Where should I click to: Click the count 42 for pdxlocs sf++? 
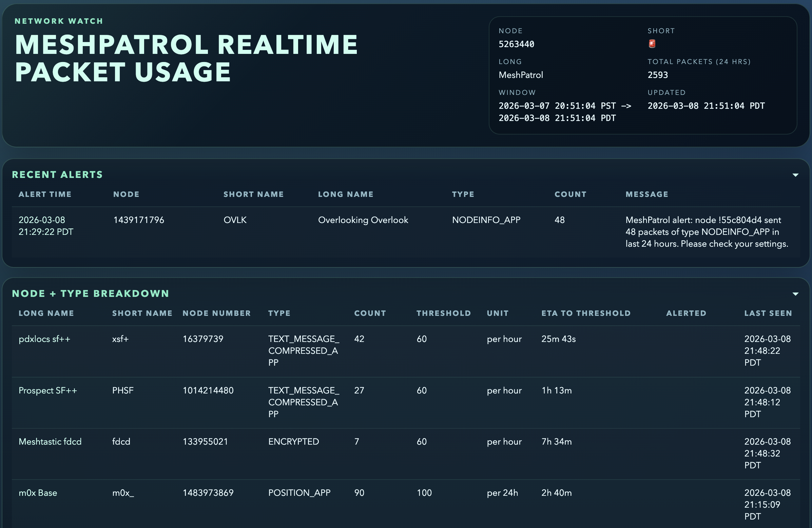click(359, 339)
